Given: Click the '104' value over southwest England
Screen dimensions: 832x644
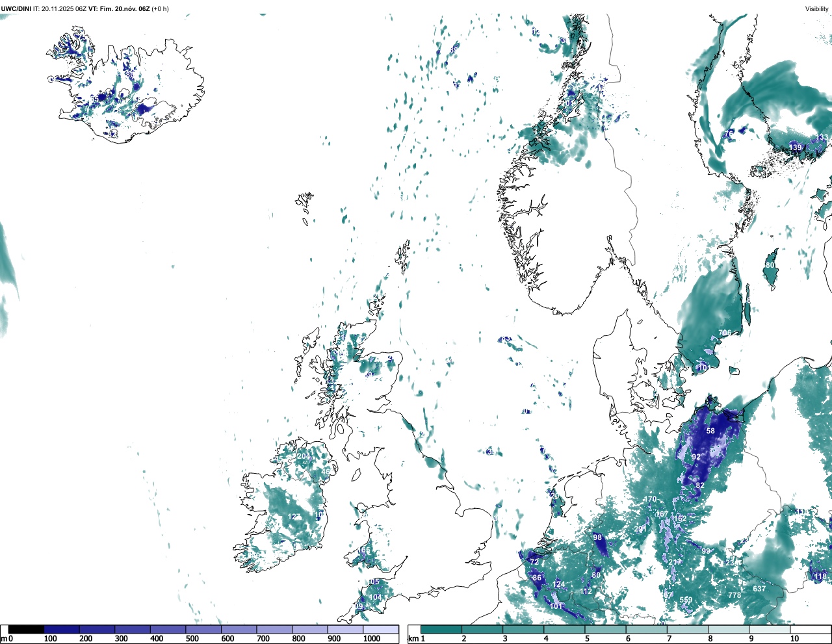Looking at the screenshot, I should click(376, 597).
